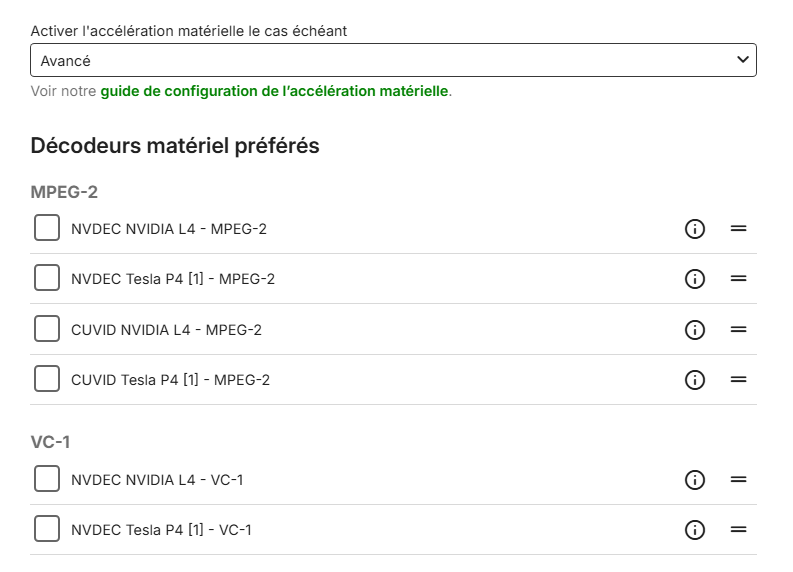The height and width of the screenshot is (572, 793).
Task: Open info for NVDEC NVIDIA L4 VC-1
Action: (x=695, y=480)
